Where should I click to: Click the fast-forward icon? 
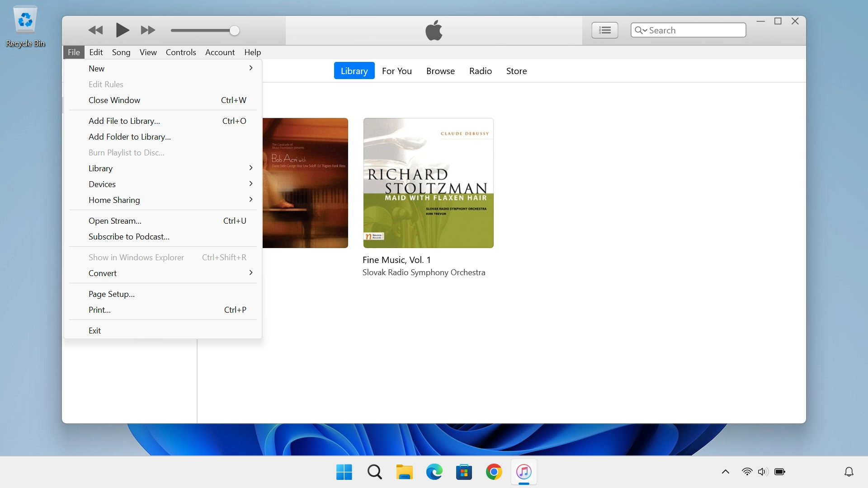click(147, 30)
